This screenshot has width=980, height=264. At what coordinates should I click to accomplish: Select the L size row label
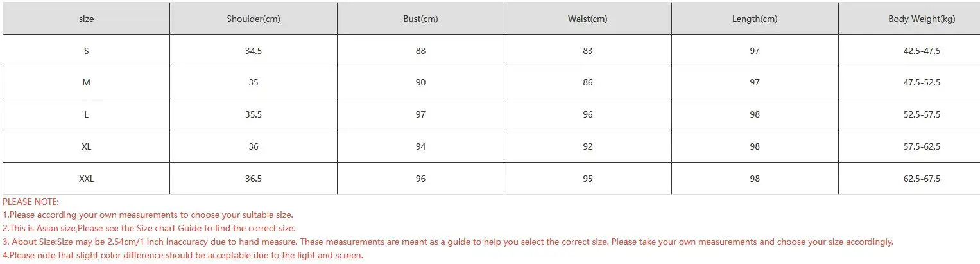[x=86, y=115]
